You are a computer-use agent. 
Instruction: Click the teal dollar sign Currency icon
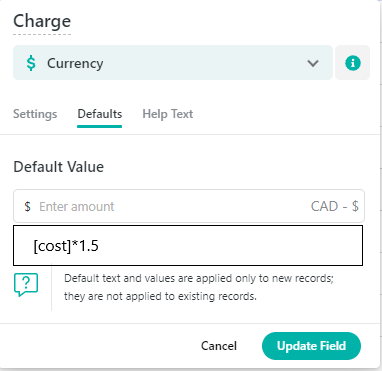tap(31, 63)
